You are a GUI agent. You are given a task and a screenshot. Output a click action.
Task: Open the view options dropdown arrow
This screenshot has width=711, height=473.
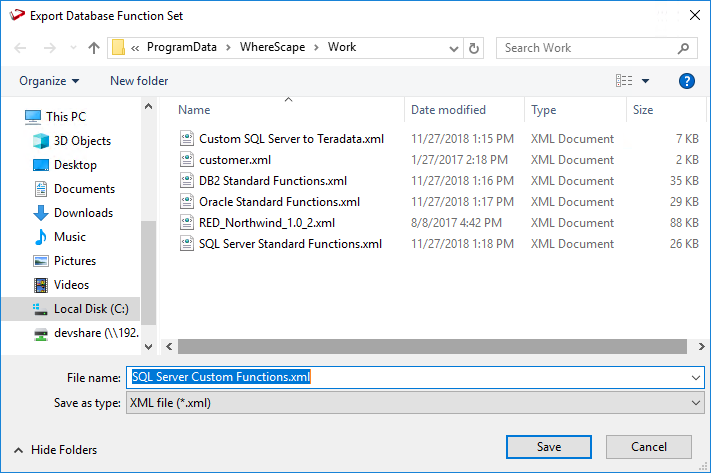[x=646, y=81]
